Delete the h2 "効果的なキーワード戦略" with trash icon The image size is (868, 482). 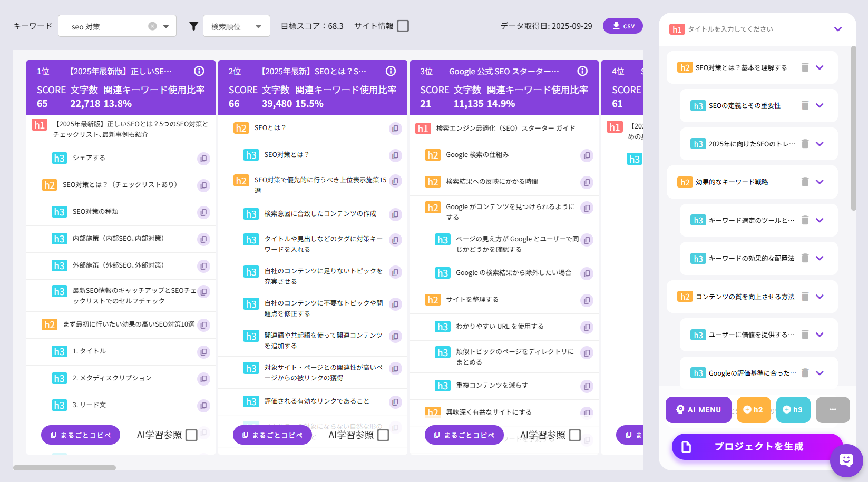(805, 182)
